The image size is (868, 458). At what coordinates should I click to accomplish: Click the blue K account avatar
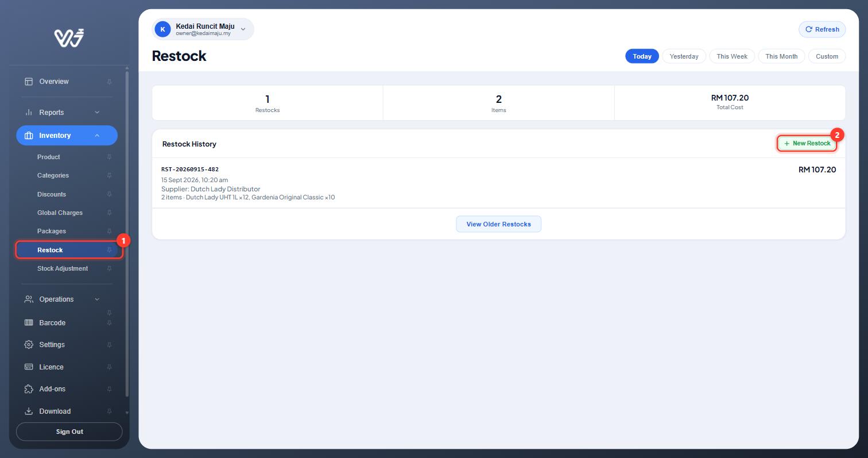[162, 29]
